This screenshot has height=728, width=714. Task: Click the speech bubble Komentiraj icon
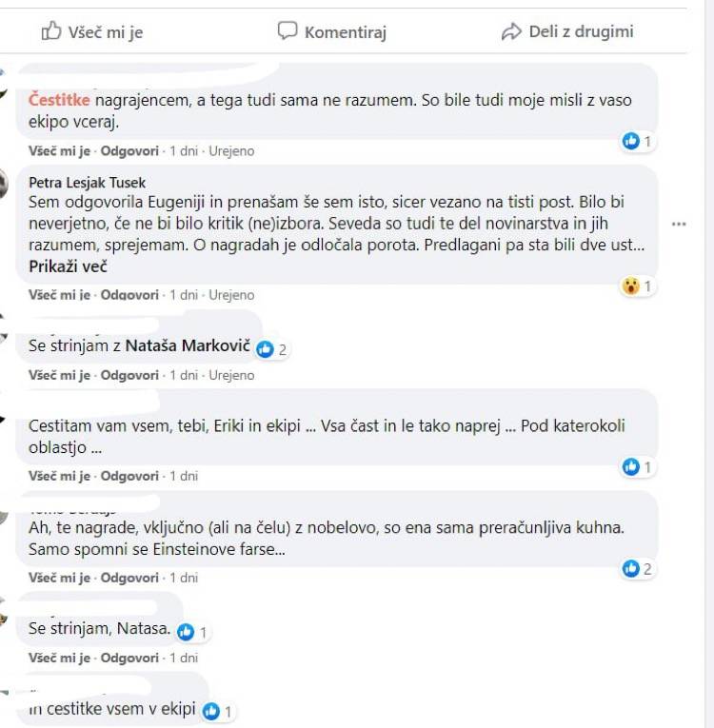288,31
